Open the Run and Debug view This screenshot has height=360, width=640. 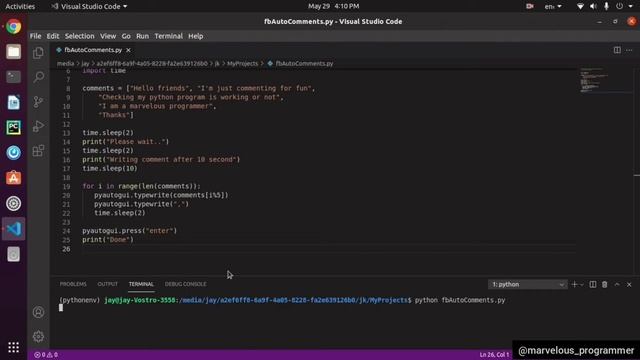[38, 126]
